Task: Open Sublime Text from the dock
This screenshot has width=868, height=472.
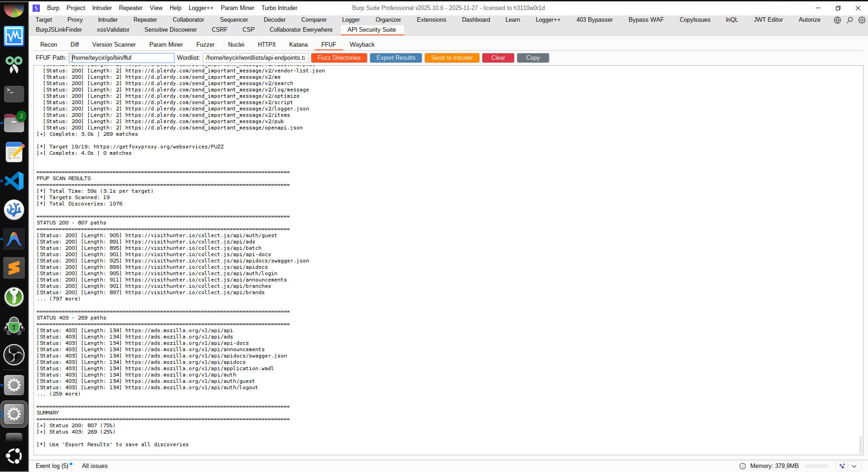Action: coord(14,268)
